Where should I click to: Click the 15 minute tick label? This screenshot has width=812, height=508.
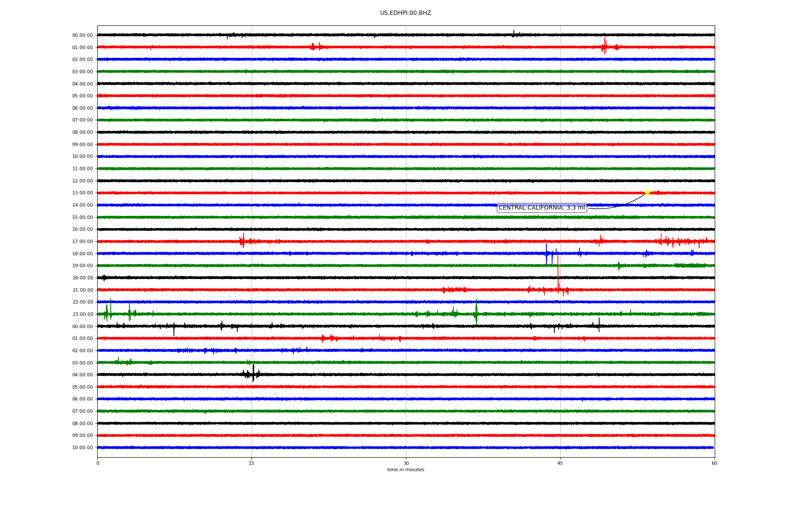(x=252, y=464)
